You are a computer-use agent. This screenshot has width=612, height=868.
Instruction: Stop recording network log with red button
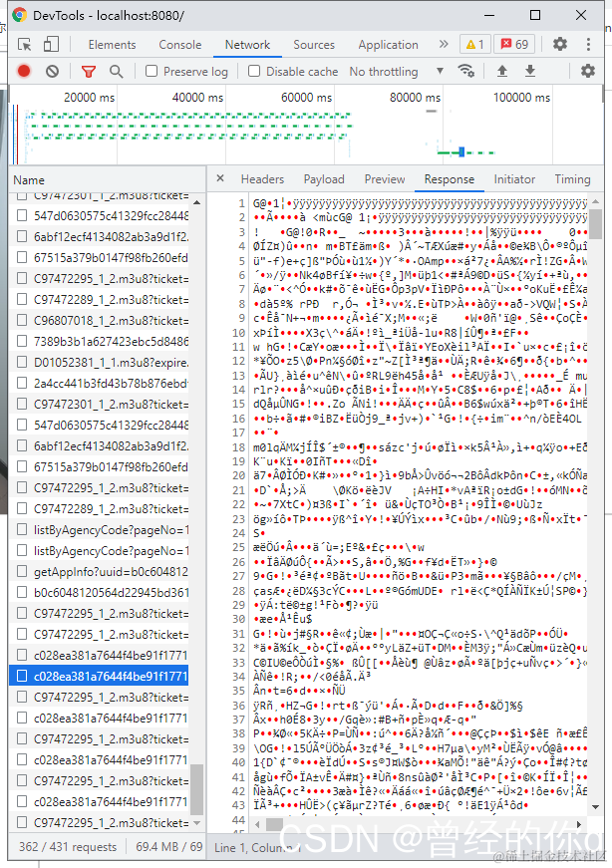point(24,71)
